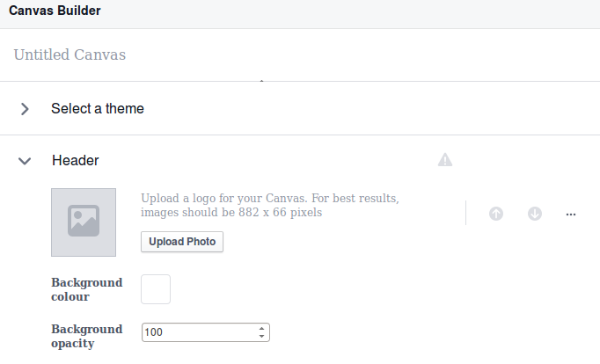
Task: Click the Background opacity label
Action: click(86, 336)
